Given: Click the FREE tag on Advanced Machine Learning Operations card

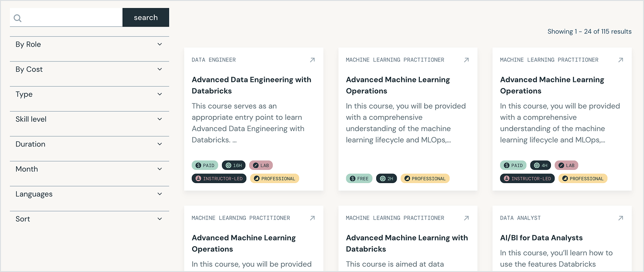Looking at the screenshot, I should pyautogui.click(x=359, y=178).
